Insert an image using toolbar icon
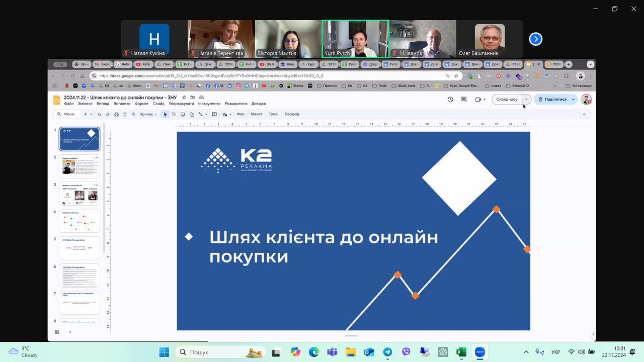Image resolution: width=644 pixels, height=362 pixels. tap(183, 114)
